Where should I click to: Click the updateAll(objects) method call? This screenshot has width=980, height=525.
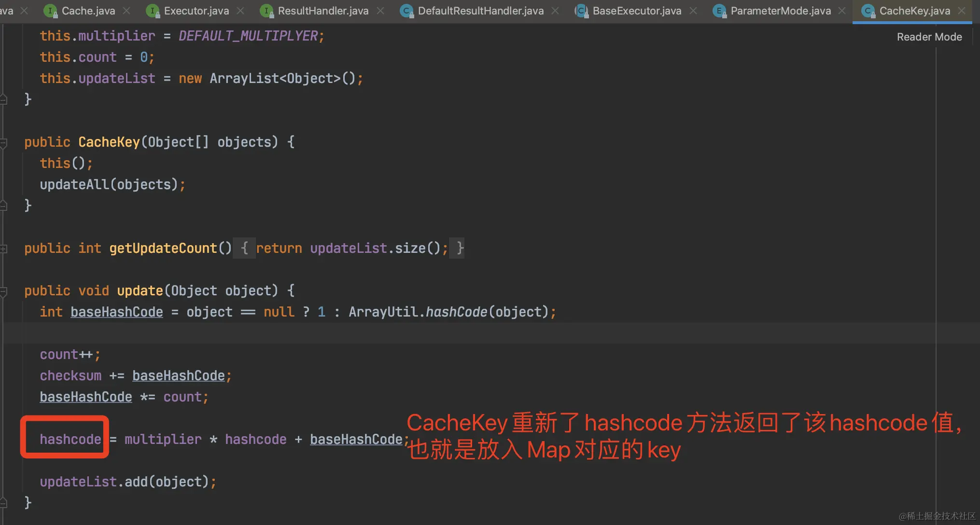(74, 184)
